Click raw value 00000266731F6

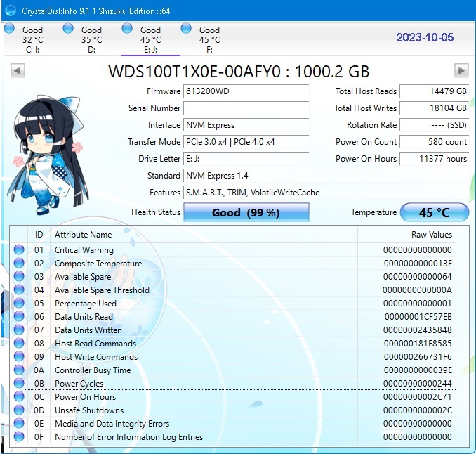coord(418,357)
